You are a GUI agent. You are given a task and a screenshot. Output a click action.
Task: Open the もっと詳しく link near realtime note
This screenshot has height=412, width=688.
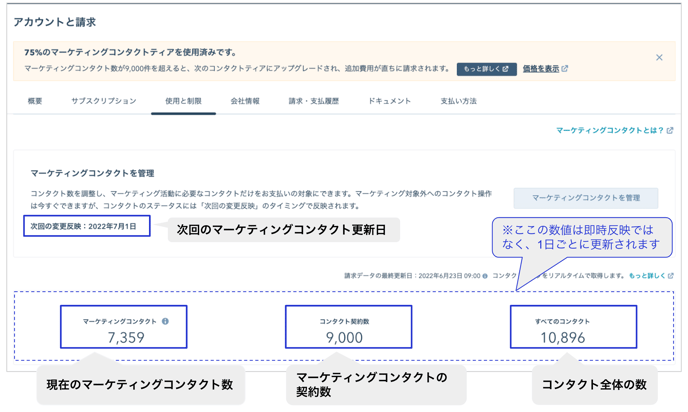pyautogui.click(x=651, y=276)
